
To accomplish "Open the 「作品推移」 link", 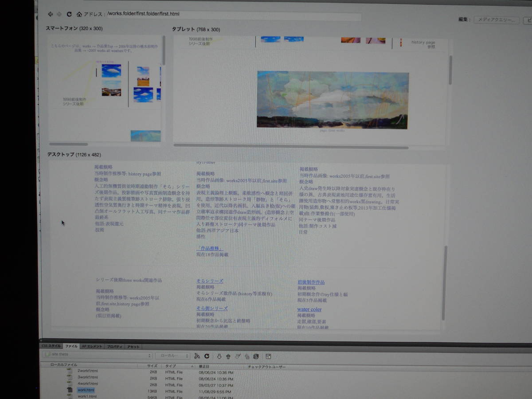I will click(x=209, y=248).
